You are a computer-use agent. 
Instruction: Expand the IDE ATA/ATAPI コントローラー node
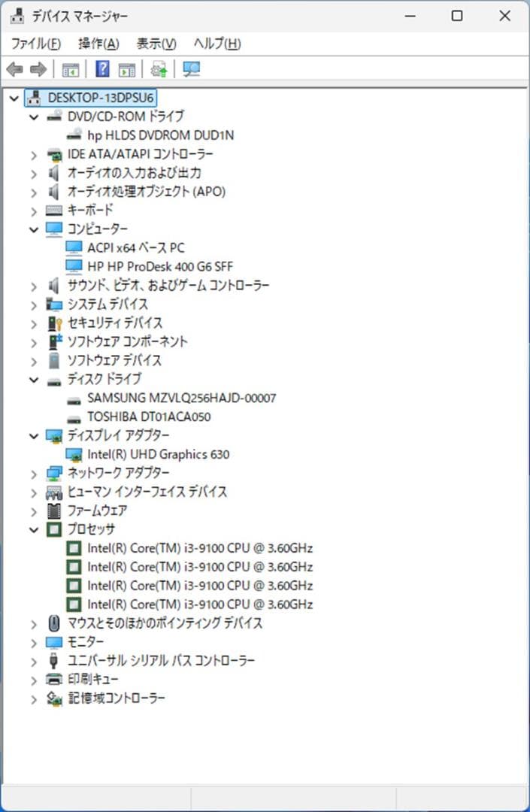[34, 155]
